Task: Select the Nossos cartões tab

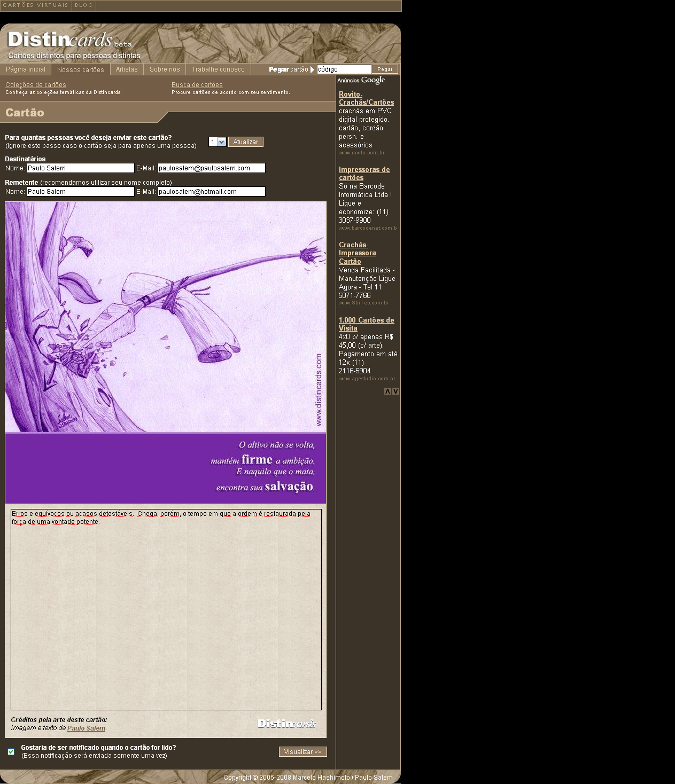Action: [x=81, y=70]
